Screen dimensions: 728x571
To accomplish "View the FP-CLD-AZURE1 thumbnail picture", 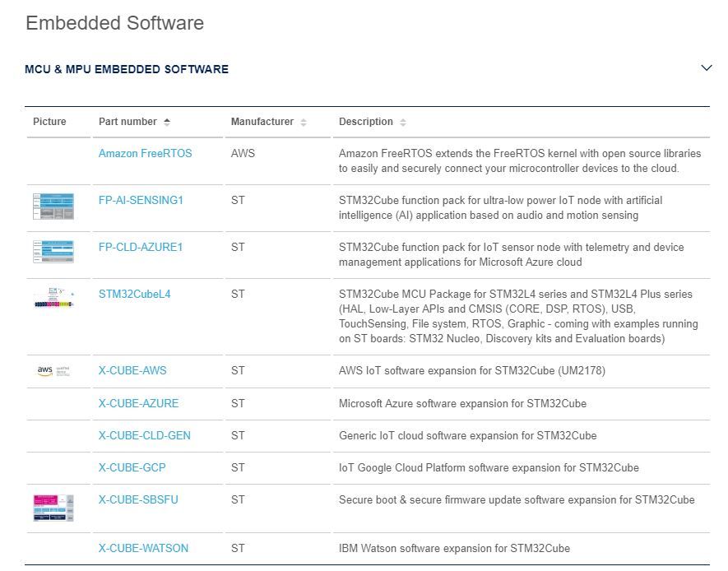I will (53, 251).
